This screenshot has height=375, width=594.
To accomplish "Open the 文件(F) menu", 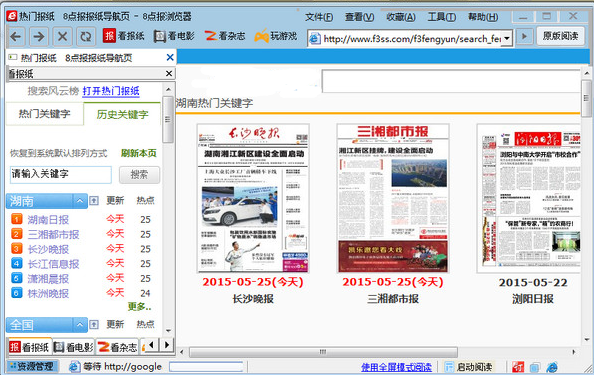I will pyautogui.click(x=319, y=17).
